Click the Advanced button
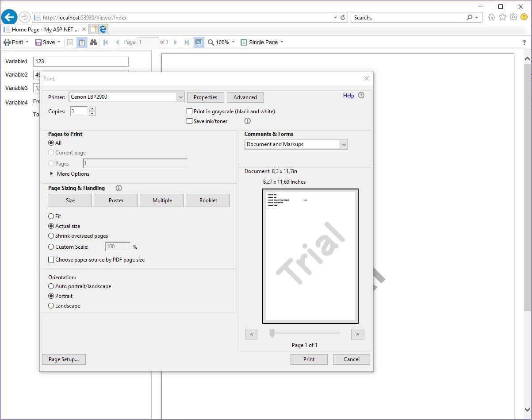The width and height of the screenshot is (532, 420). pos(245,97)
